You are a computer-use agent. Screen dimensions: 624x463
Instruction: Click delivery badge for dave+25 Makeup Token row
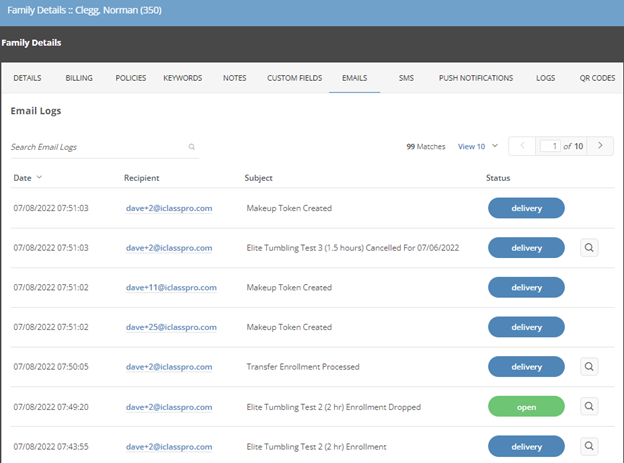pos(526,327)
